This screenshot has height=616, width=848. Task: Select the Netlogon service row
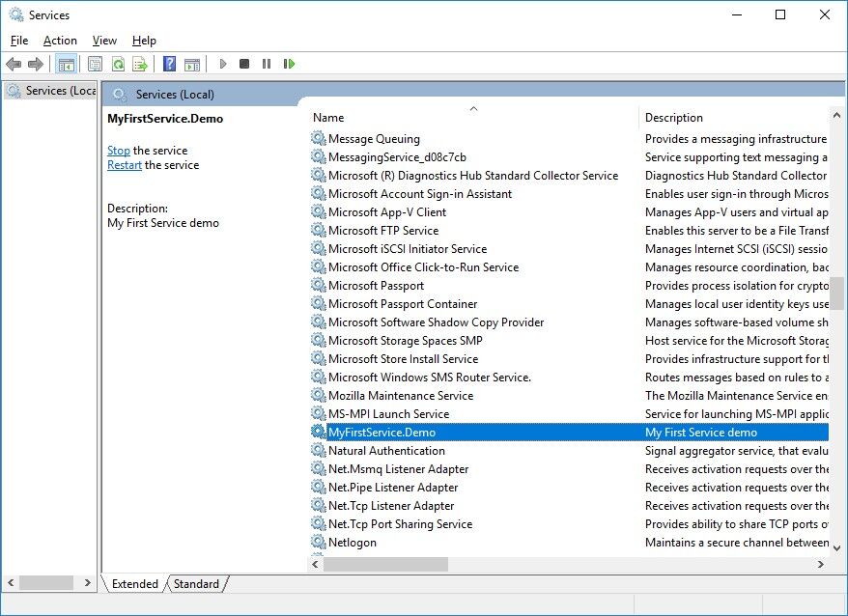(353, 543)
